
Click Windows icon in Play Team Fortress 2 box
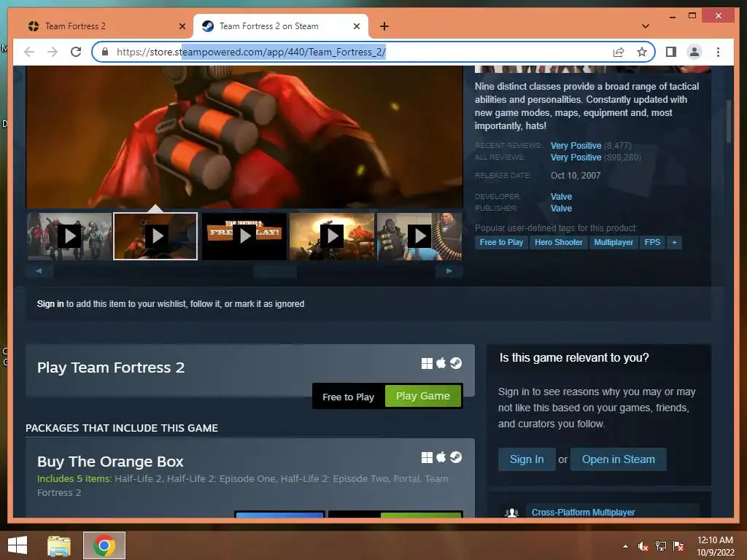pyautogui.click(x=427, y=363)
